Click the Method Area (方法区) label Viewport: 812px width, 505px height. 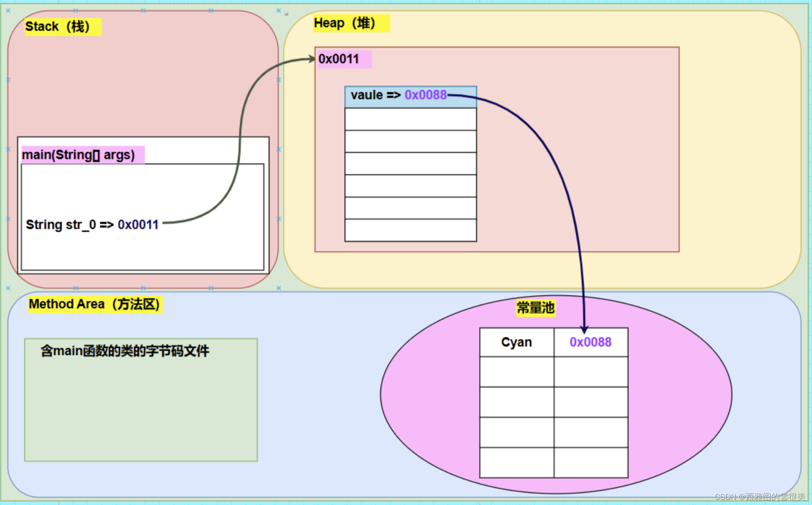point(95,304)
